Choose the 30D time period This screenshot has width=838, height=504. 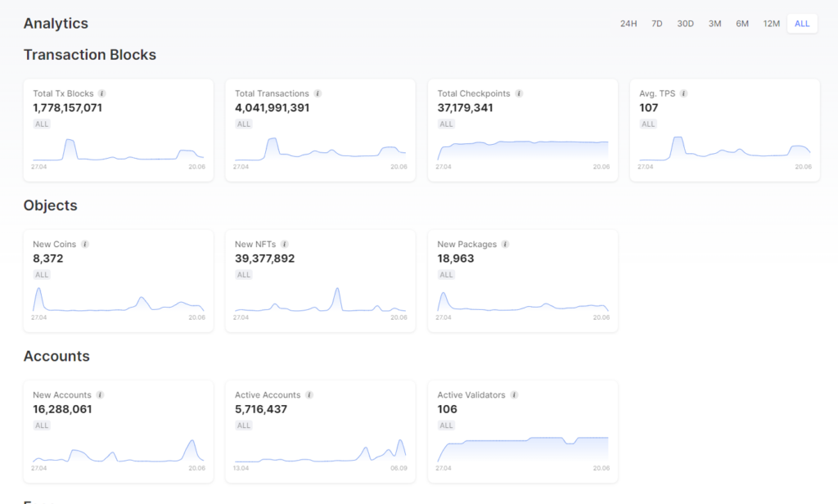(686, 24)
